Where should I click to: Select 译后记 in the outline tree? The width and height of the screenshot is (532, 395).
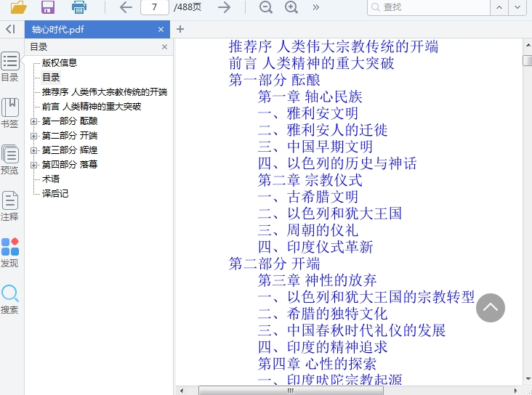click(x=55, y=194)
